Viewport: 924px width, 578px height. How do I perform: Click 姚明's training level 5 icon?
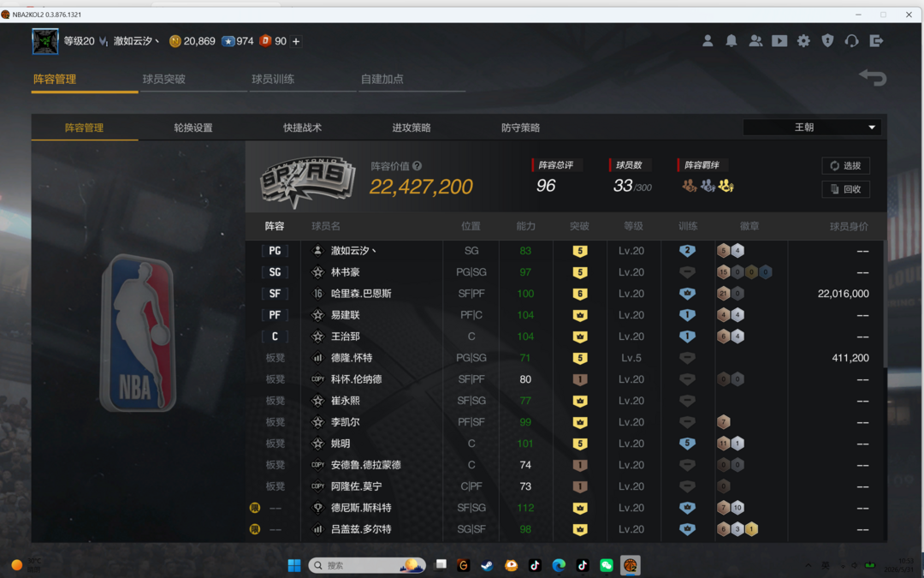tap(687, 444)
